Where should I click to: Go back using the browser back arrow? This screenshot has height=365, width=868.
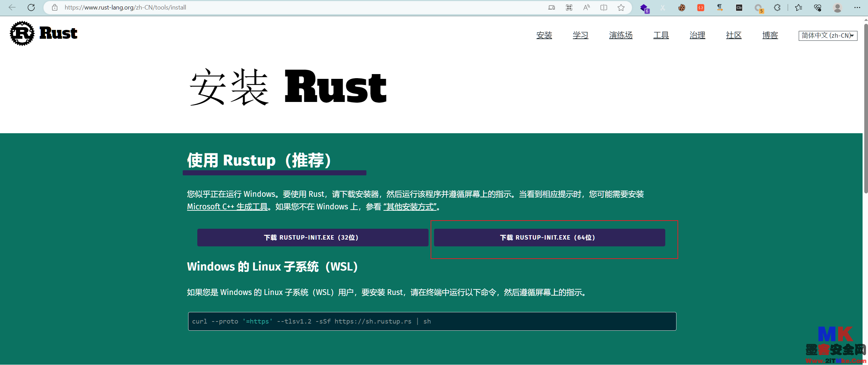(12, 7)
